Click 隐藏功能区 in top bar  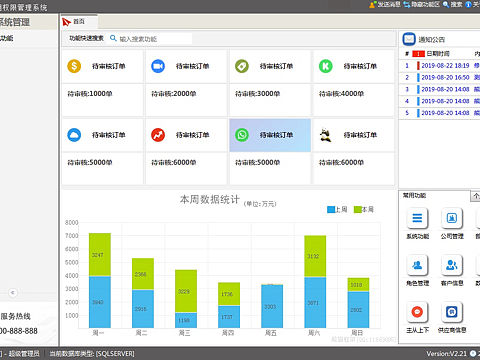point(421,4)
